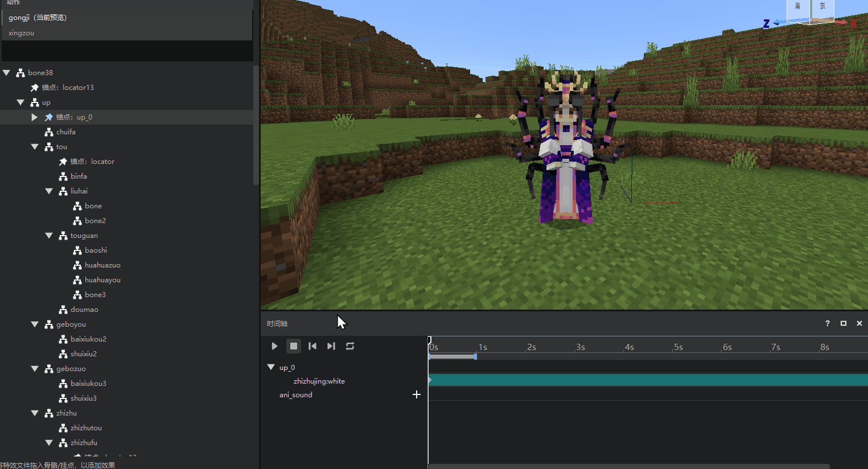Toggle loop playback icon
This screenshot has height=469, width=868.
pyautogui.click(x=350, y=346)
